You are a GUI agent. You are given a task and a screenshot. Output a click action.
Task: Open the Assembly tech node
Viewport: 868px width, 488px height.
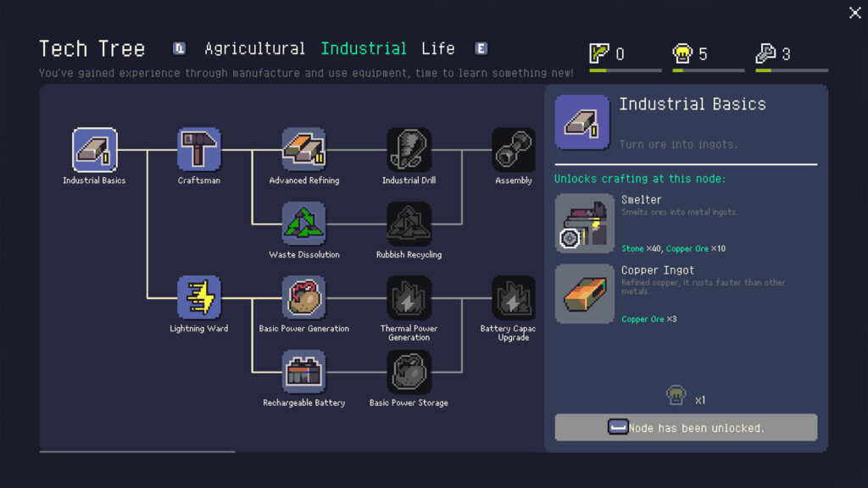tap(513, 150)
